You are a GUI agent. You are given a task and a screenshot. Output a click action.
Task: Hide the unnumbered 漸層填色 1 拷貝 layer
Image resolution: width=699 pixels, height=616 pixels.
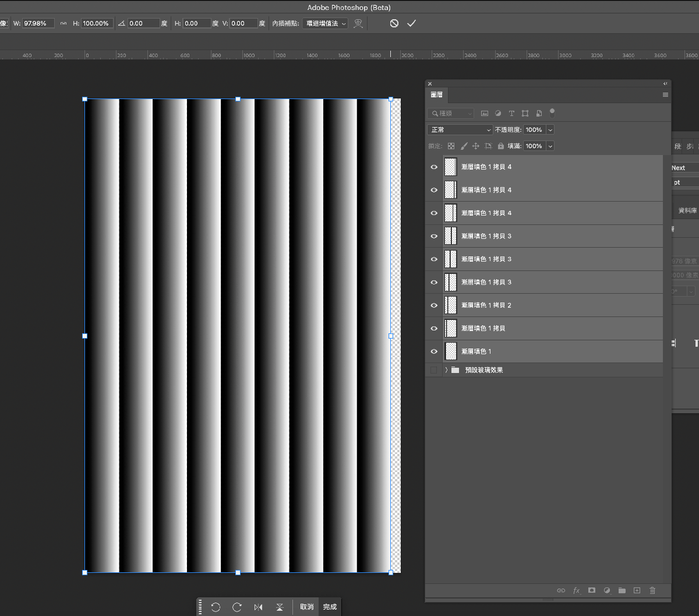pos(434,329)
